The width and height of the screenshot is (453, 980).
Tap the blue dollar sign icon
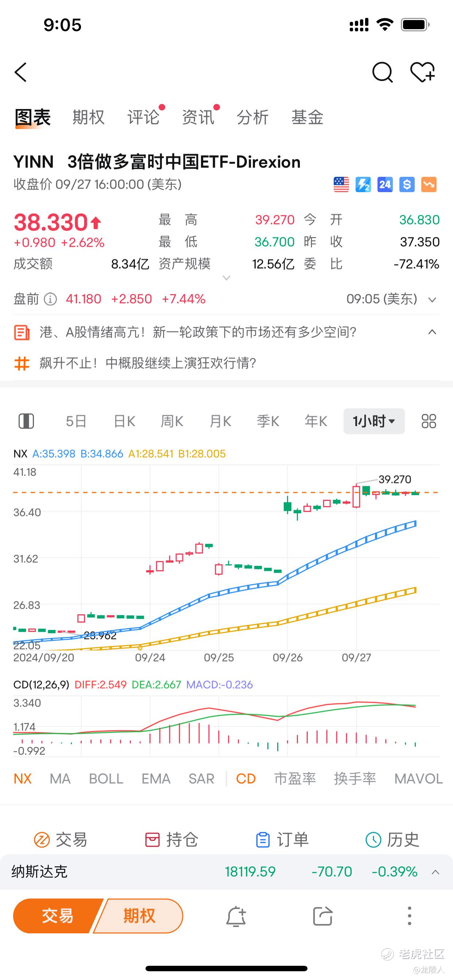(407, 184)
